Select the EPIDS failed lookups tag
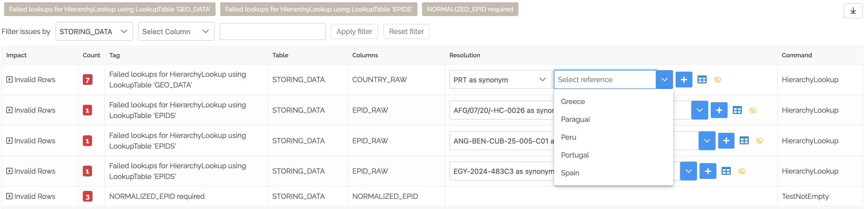Viewport: 868px width, 209px height. (x=318, y=9)
